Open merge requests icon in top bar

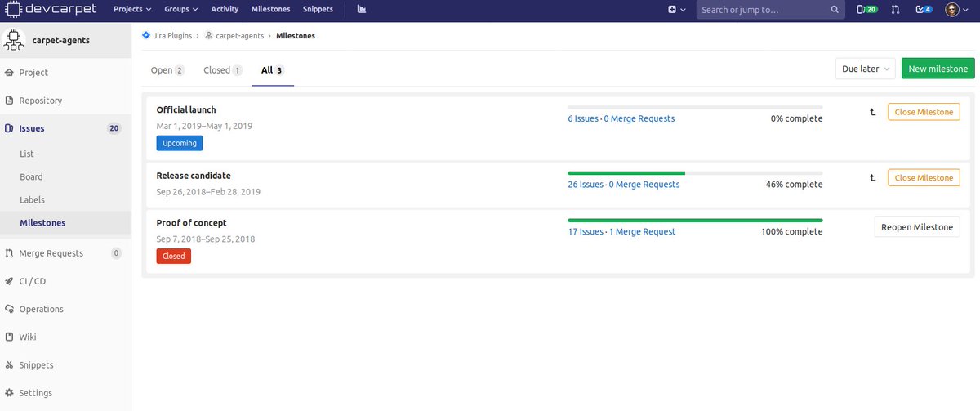pyautogui.click(x=896, y=10)
